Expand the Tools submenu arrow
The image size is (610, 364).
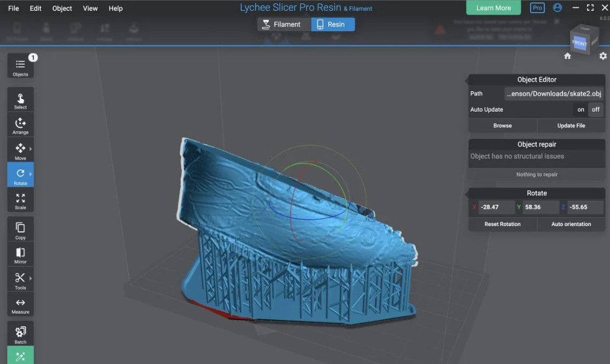click(x=30, y=278)
